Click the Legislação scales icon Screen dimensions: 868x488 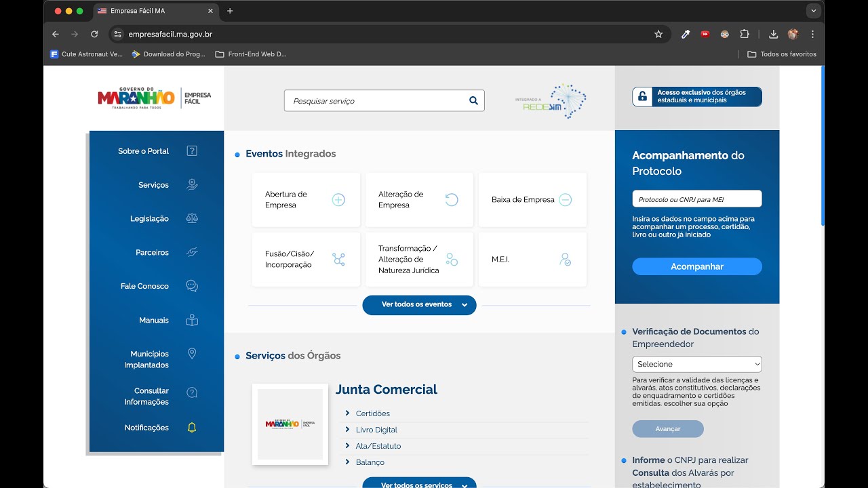click(x=192, y=218)
